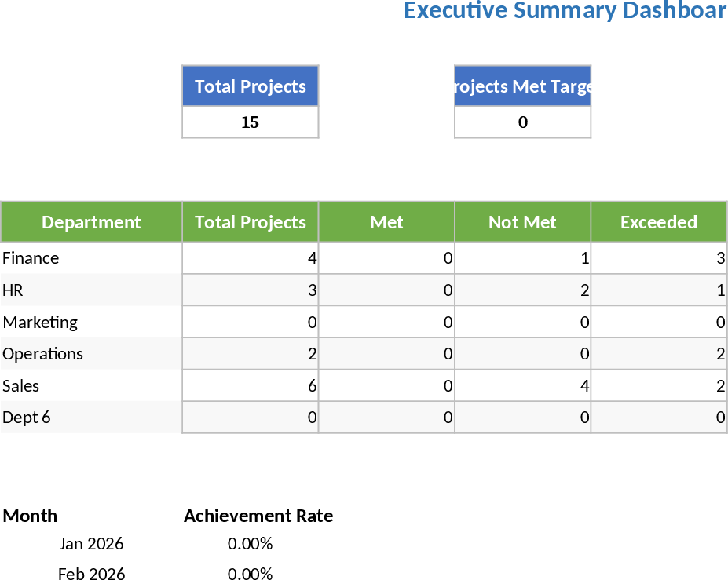
Task: Select the Sales Not Met value 4
Action: pyautogui.click(x=522, y=385)
